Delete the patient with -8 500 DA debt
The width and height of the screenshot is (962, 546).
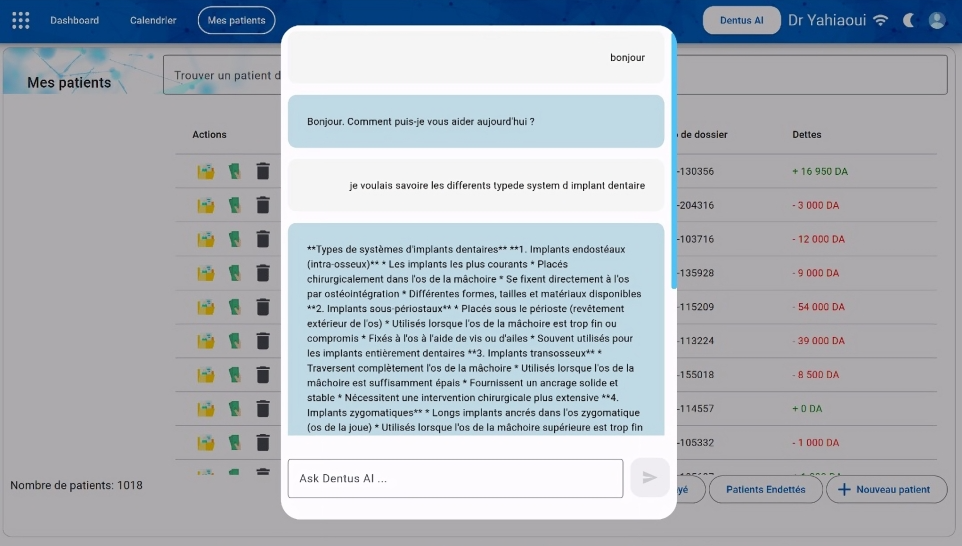pos(263,375)
